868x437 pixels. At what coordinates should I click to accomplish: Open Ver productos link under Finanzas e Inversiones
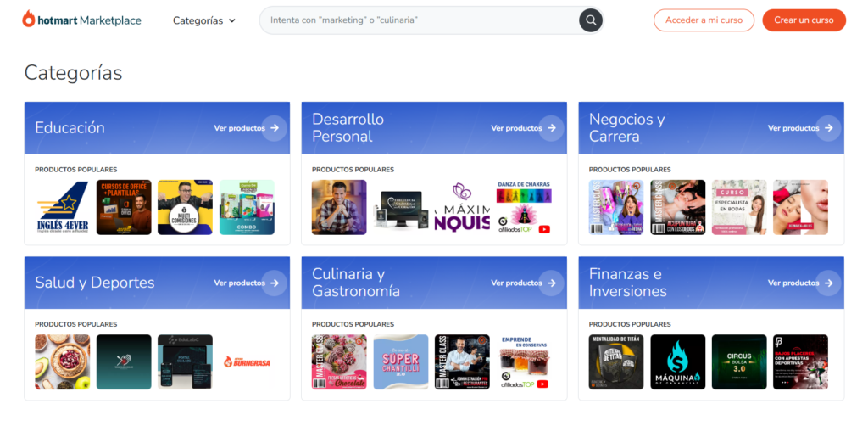[793, 283]
